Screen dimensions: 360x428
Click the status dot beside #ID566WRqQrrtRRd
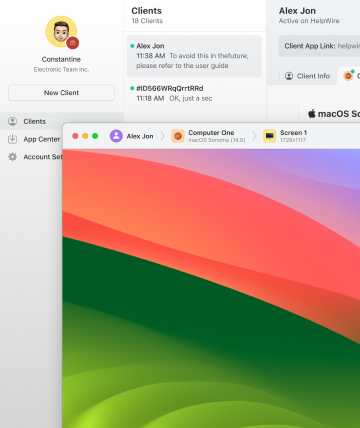(x=132, y=88)
